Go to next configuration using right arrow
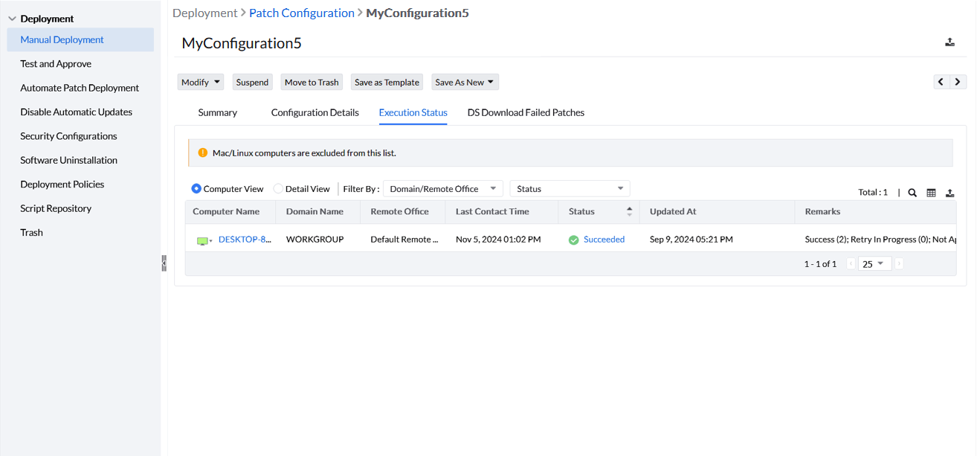The width and height of the screenshot is (980, 456). point(958,82)
